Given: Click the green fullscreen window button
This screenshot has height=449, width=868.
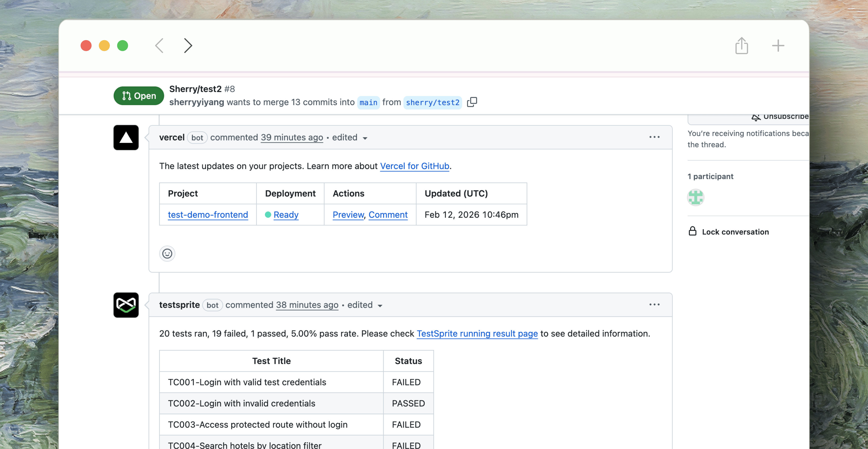Looking at the screenshot, I should (122, 45).
